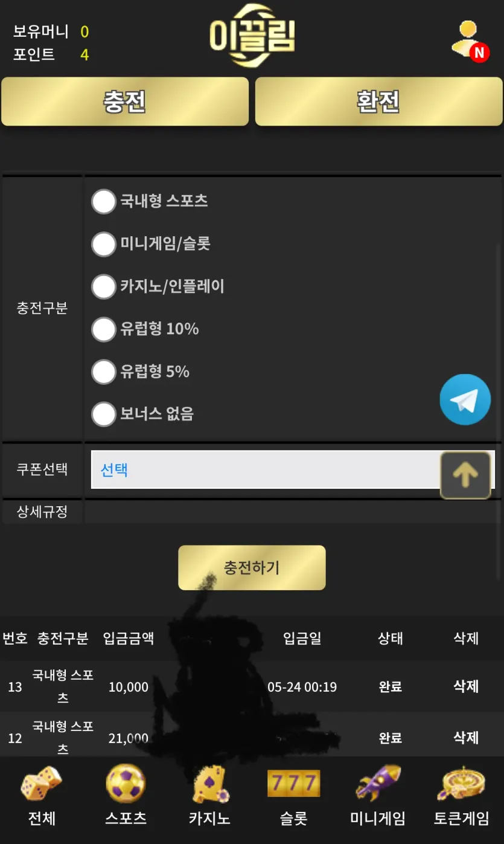
Task: Select the 유럽형 10% radio option
Action: [103, 329]
